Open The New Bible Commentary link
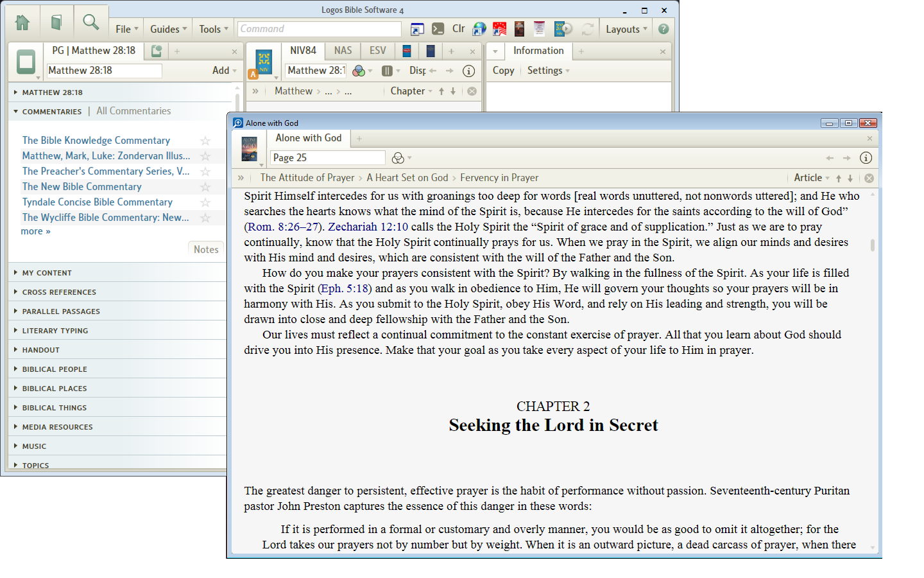The height and width of the screenshot is (578, 924). coord(81,186)
